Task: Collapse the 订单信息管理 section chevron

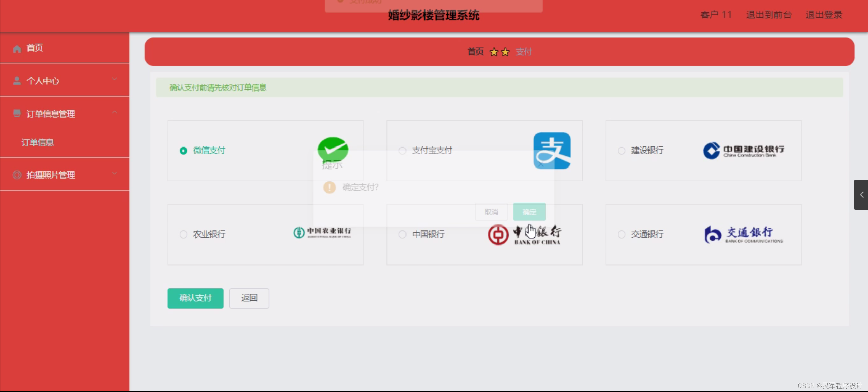Action: (115, 112)
